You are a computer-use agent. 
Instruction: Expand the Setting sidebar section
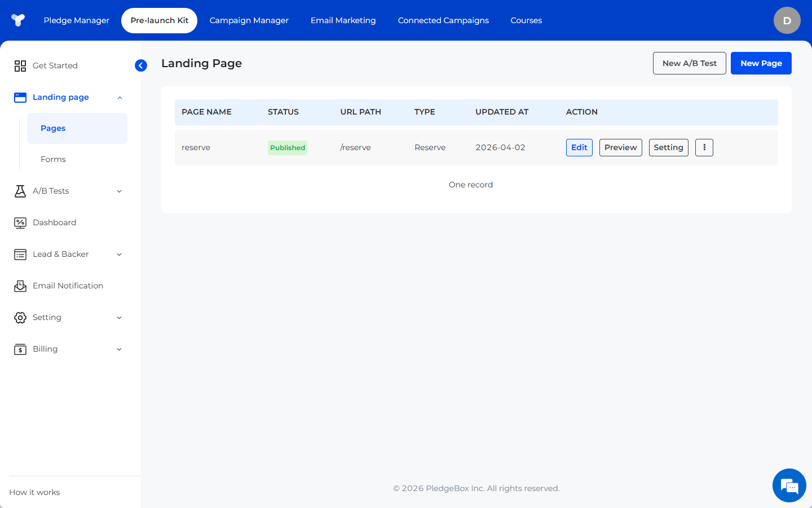[119, 318]
